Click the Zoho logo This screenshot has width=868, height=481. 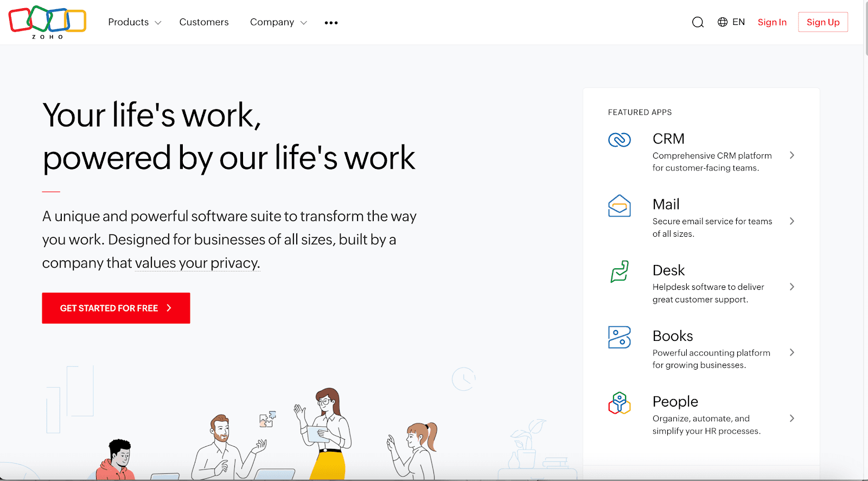coord(48,22)
